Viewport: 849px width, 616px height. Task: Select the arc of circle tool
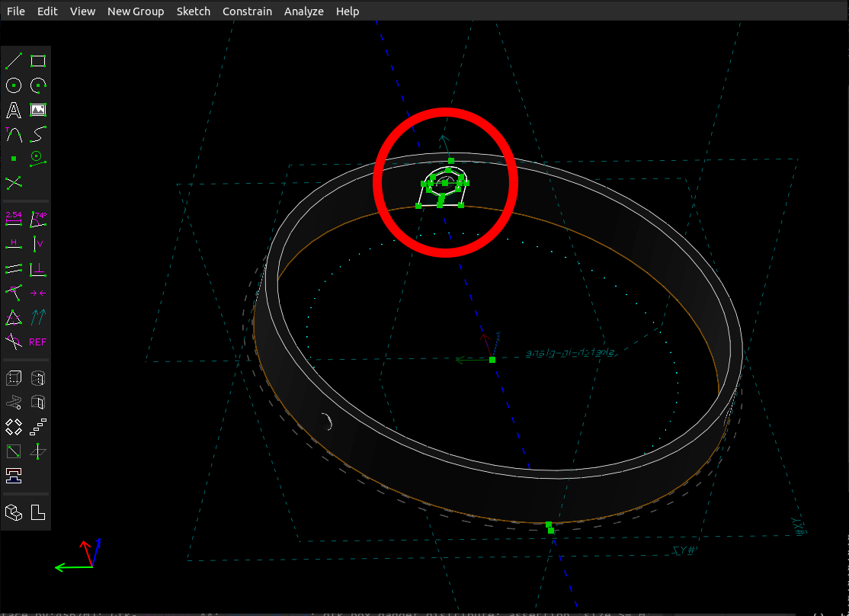pyautogui.click(x=37, y=85)
